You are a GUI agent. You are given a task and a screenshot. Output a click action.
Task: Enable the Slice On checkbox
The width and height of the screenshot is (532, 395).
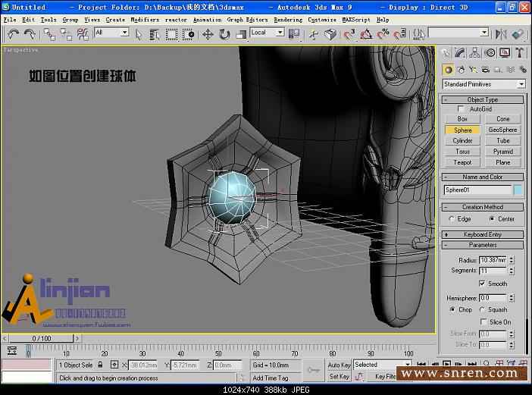click(x=483, y=321)
